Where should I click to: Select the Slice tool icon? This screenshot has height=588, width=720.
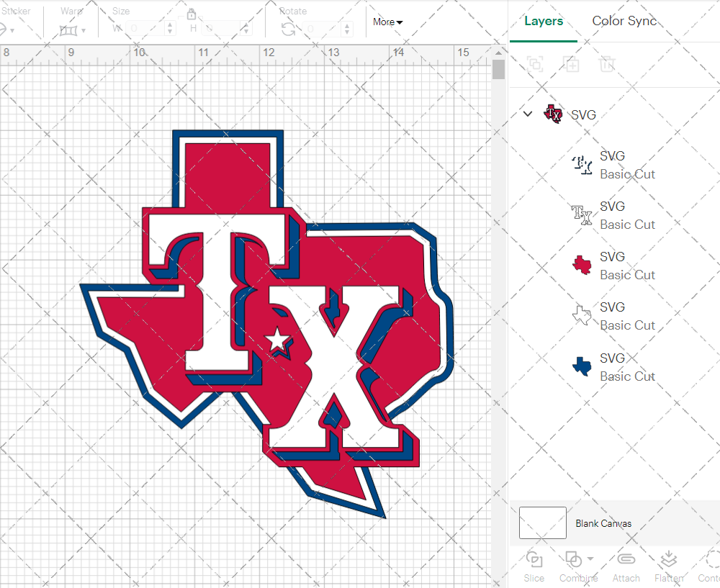pyautogui.click(x=534, y=558)
